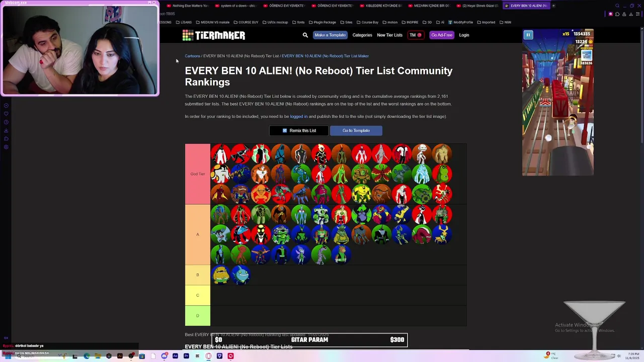
Task: Open the 'Sites' bookmark folder
Action: coord(346,22)
